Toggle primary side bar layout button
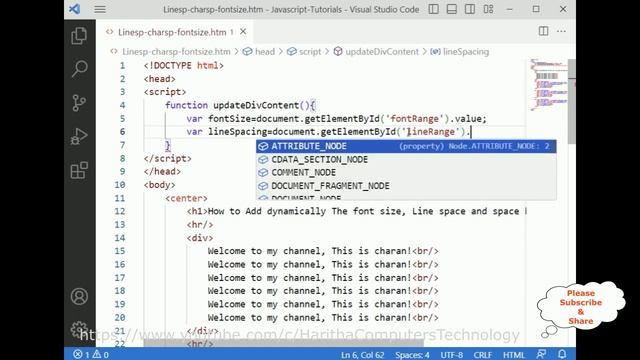Image resolution: width=640 pixels, height=360 pixels. 433,9
